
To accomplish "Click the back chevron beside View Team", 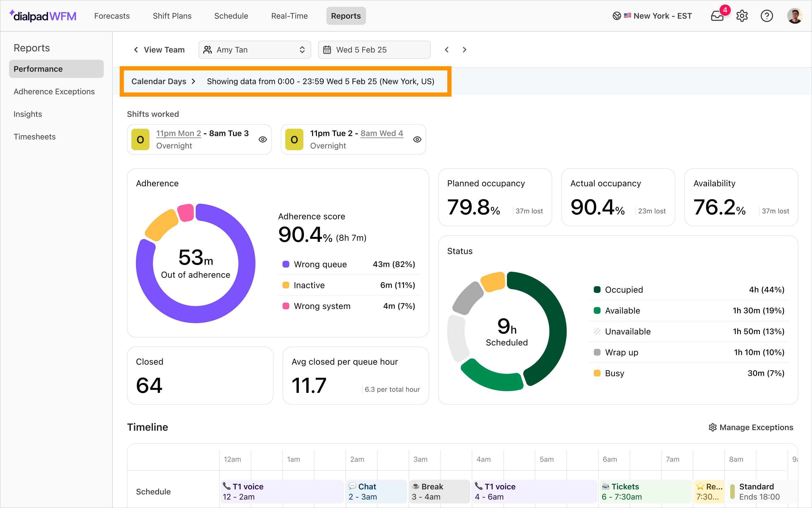I will pos(136,50).
